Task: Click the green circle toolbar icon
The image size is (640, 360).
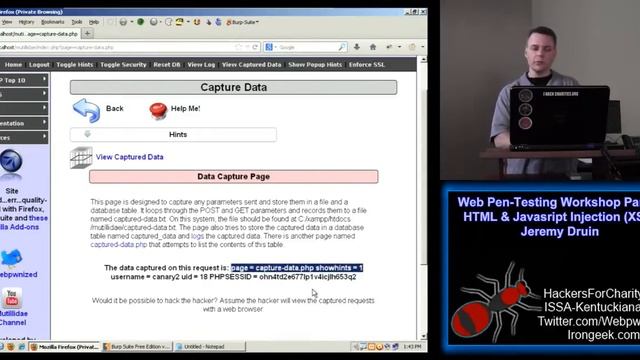Action: (140, 22)
